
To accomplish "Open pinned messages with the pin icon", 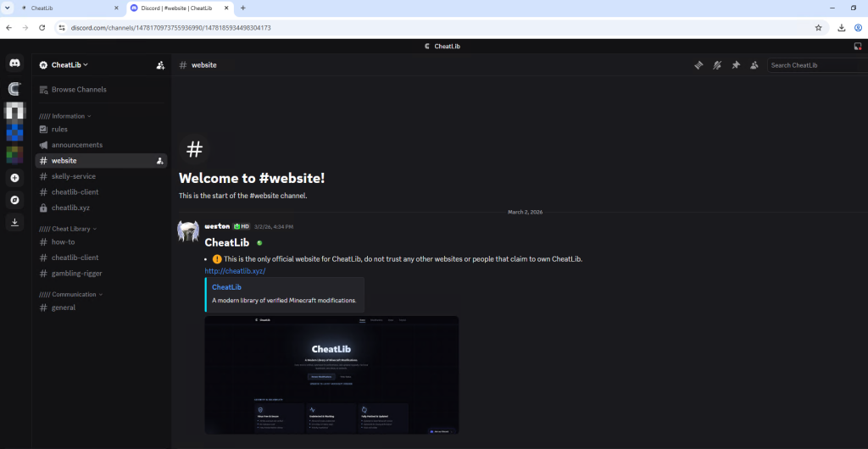I will [x=736, y=65].
